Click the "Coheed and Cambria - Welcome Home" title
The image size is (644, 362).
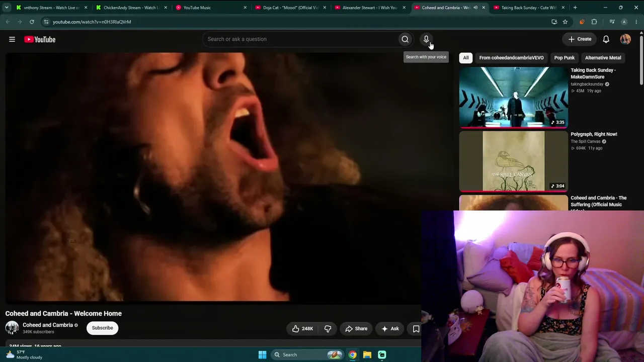coord(63,313)
